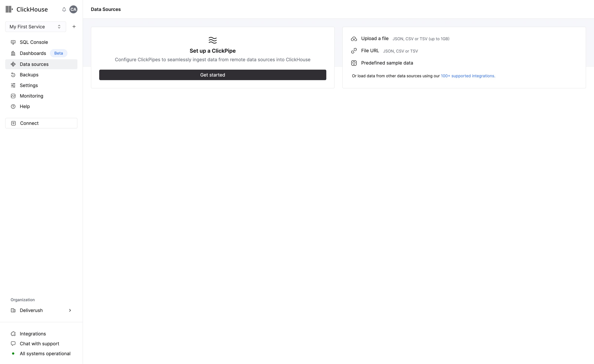Click the Chat with support option
Image resolution: width=594 pixels, height=364 pixels.
(40, 343)
